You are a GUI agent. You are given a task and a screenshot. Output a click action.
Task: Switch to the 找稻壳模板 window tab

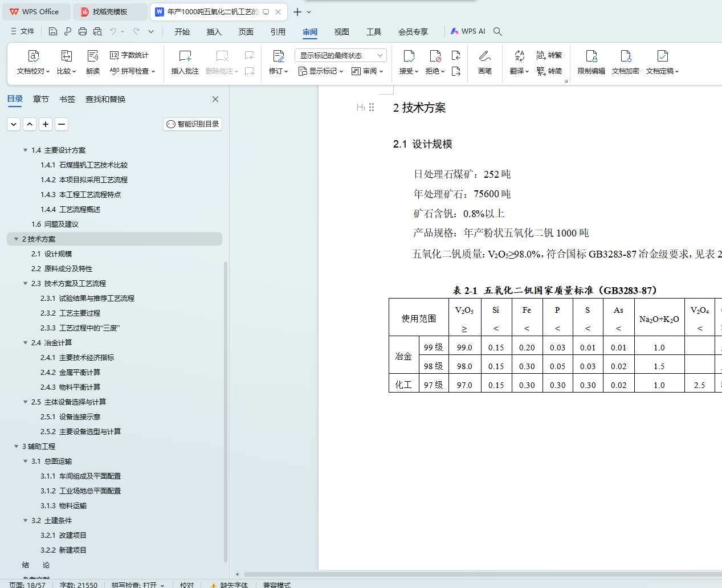(111, 11)
